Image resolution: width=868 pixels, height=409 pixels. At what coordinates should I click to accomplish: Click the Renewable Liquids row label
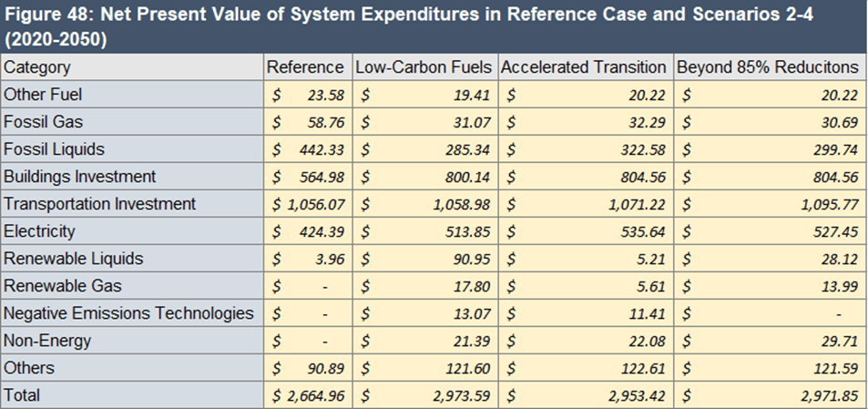[x=74, y=259]
